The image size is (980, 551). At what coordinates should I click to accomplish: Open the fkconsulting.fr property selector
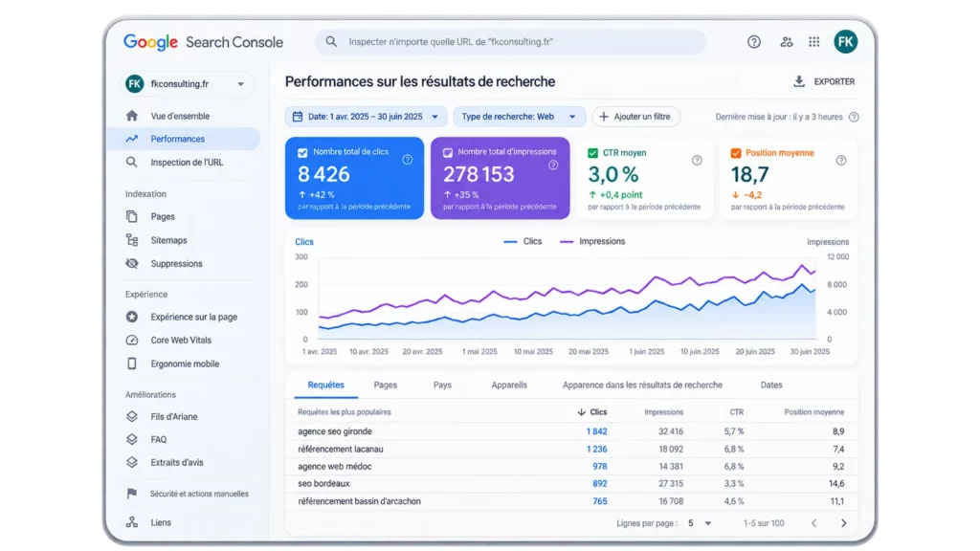(187, 84)
